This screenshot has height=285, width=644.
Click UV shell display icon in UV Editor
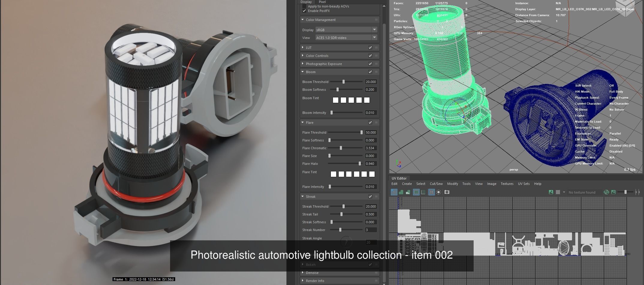pyautogui.click(x=394, y=192)
